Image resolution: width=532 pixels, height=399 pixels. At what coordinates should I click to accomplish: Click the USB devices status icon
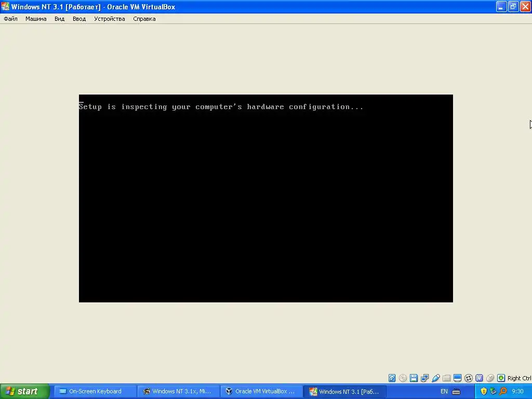[436, 378]
